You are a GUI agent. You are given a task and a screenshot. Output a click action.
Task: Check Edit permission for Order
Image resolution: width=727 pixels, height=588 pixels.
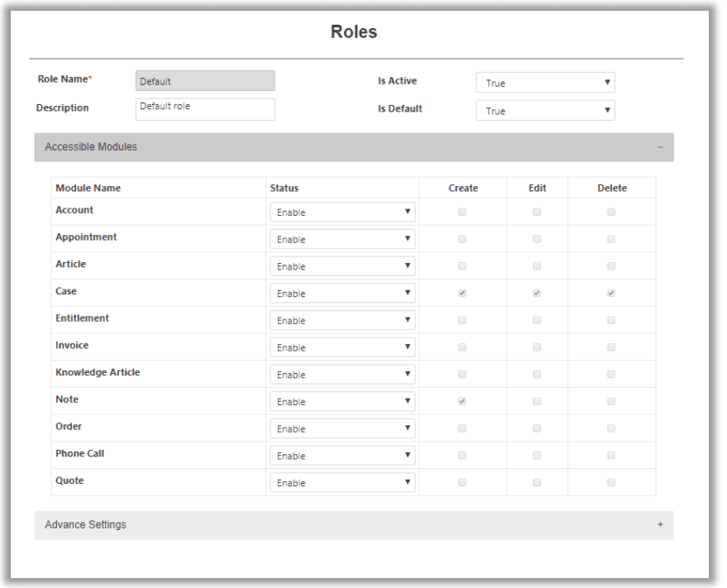click(537, 428)
